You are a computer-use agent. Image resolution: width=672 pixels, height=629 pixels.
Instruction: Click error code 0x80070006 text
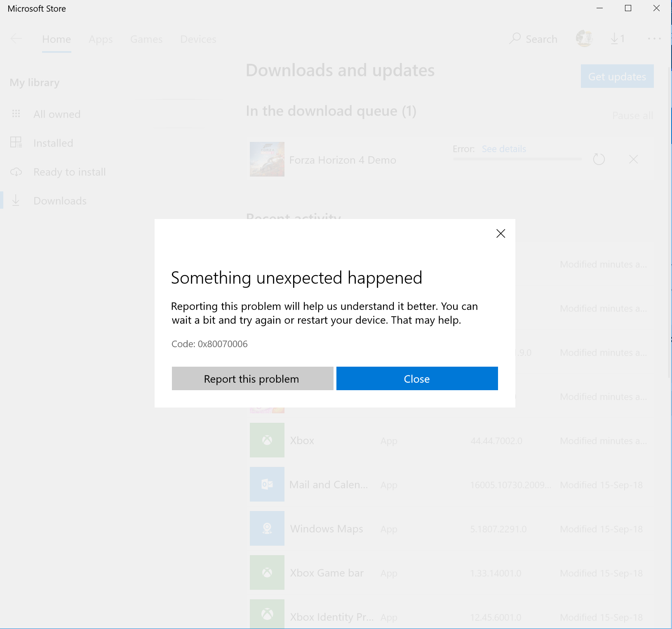coord(223,344)
